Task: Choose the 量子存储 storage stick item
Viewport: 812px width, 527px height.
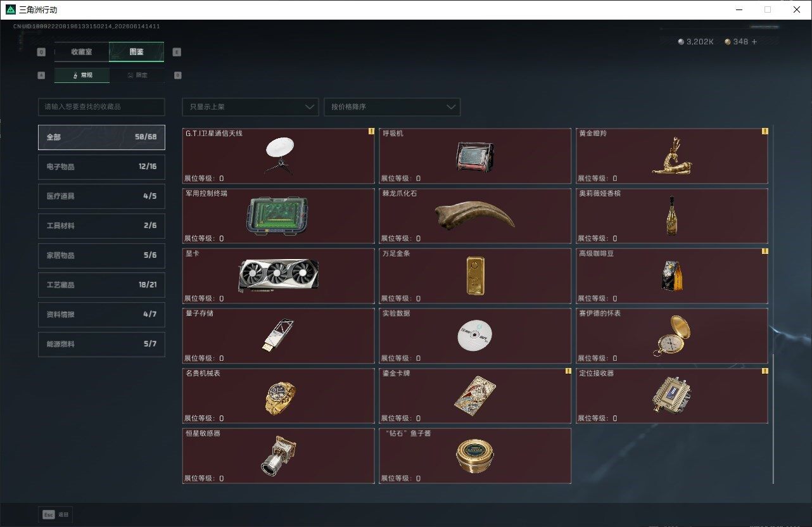Action: [x=279, y=336]
